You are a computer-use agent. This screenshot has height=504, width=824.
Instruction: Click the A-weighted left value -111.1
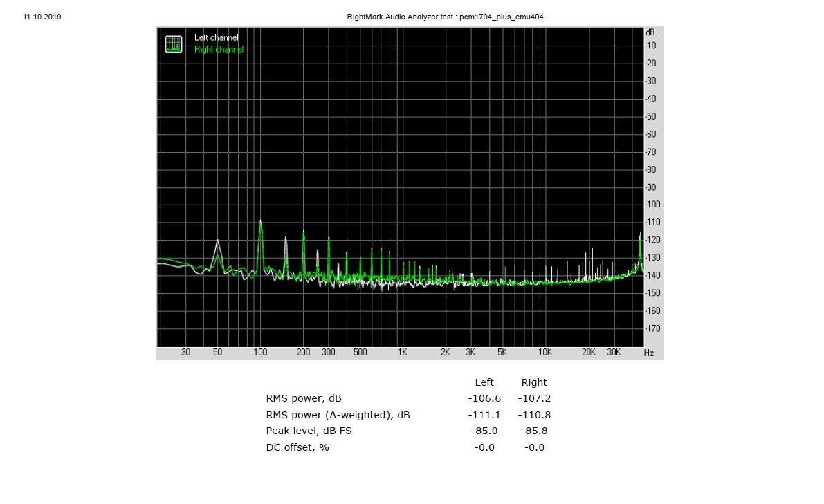click(x=484, y=415)
